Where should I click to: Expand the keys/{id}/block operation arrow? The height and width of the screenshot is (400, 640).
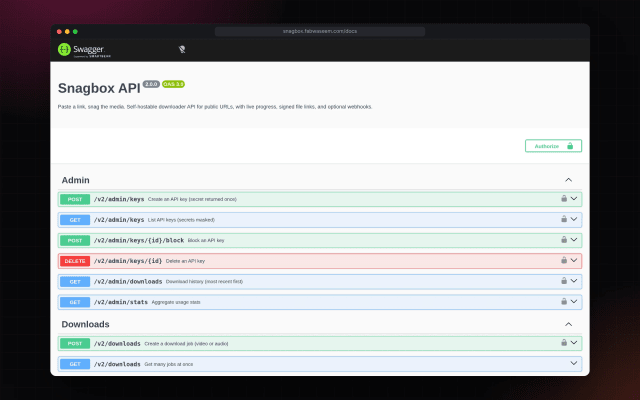pyautogui.click(x=574, y=240)
